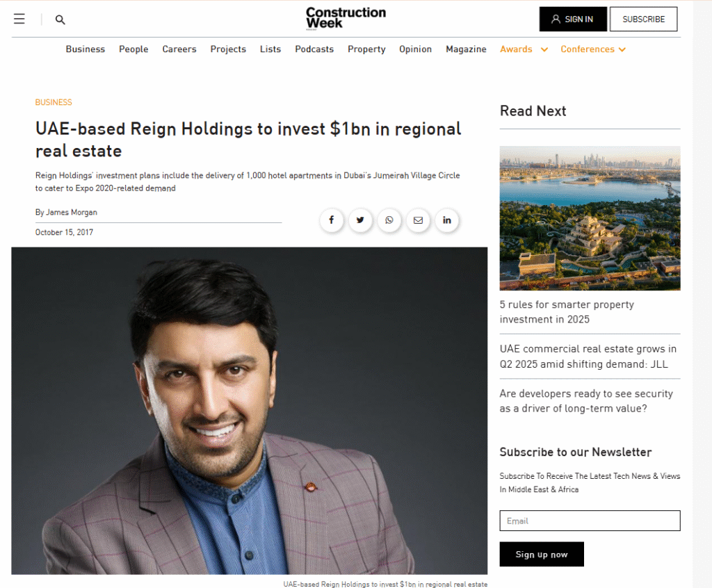
Task: Share article on Facebook
Action: point(332,220)
